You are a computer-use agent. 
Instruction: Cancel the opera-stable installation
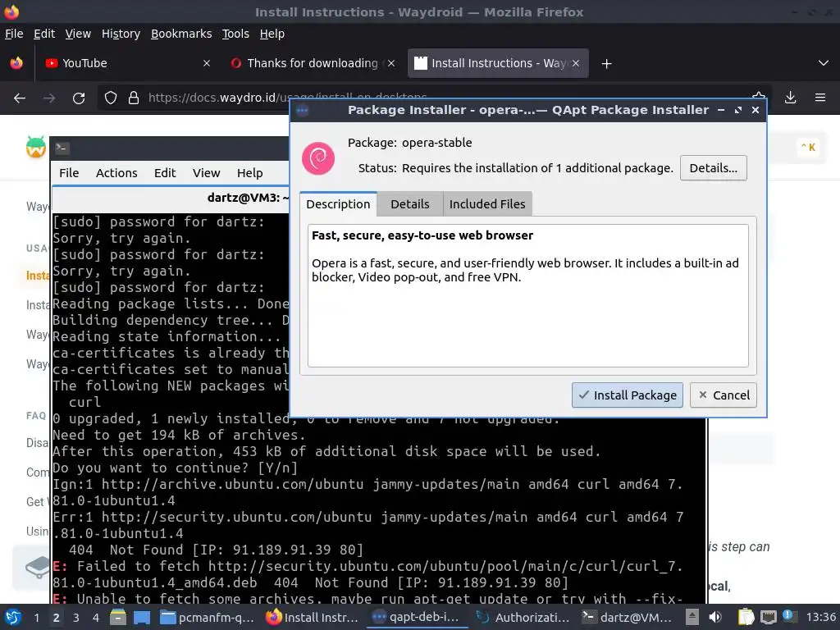pos(724,395)
